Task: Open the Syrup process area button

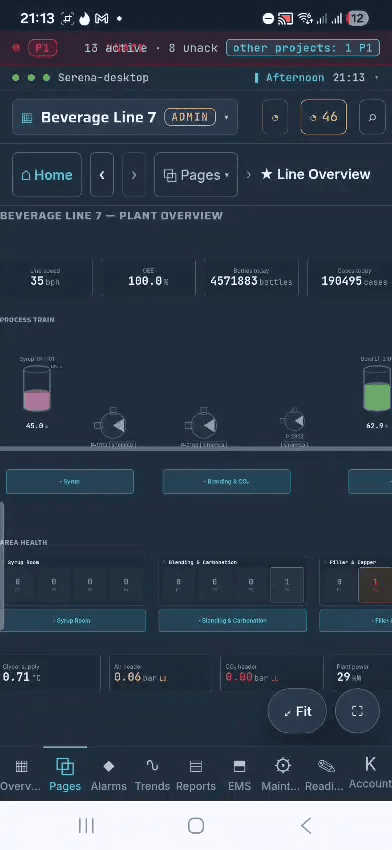Action: coord(70,481)
